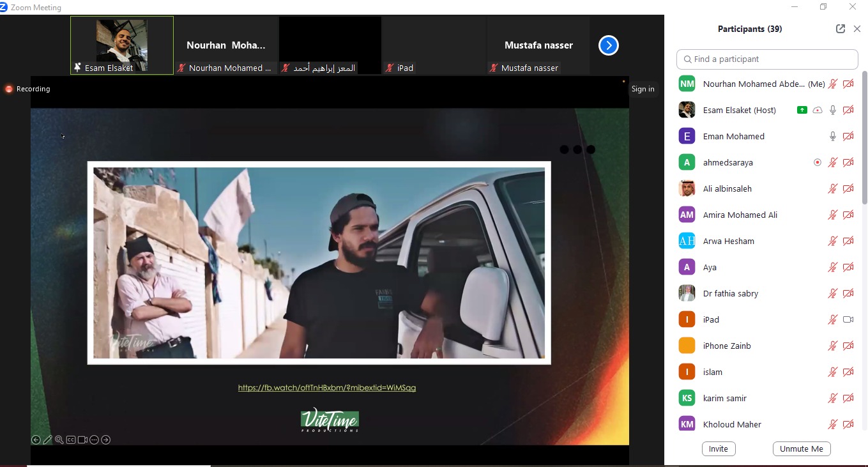This screenshot has height=467, width=868.
Task: Click camera-off icon for Ali albinsaleh
Action: (848, 189)
